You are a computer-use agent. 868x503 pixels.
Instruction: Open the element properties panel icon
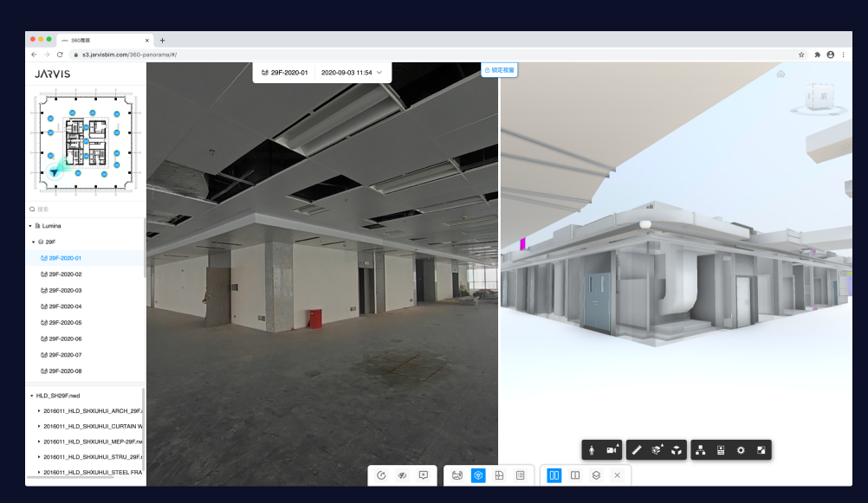tap(721, 450)
